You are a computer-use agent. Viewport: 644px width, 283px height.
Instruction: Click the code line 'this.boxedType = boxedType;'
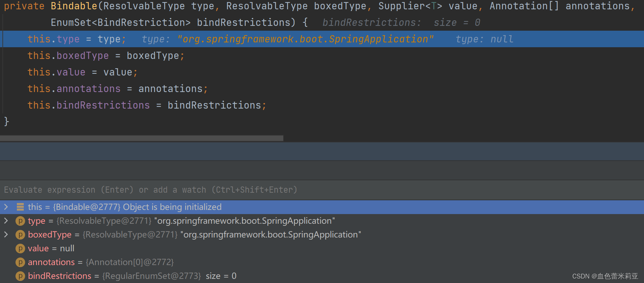[x=106, y=55]
